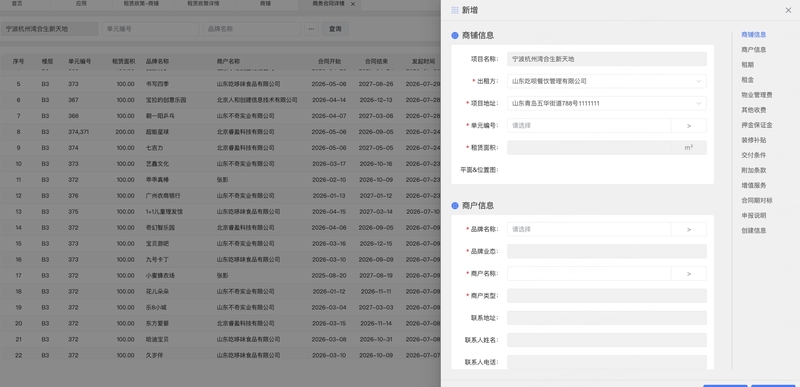Select the row with brand 广州农商银行

coord(220,196)
